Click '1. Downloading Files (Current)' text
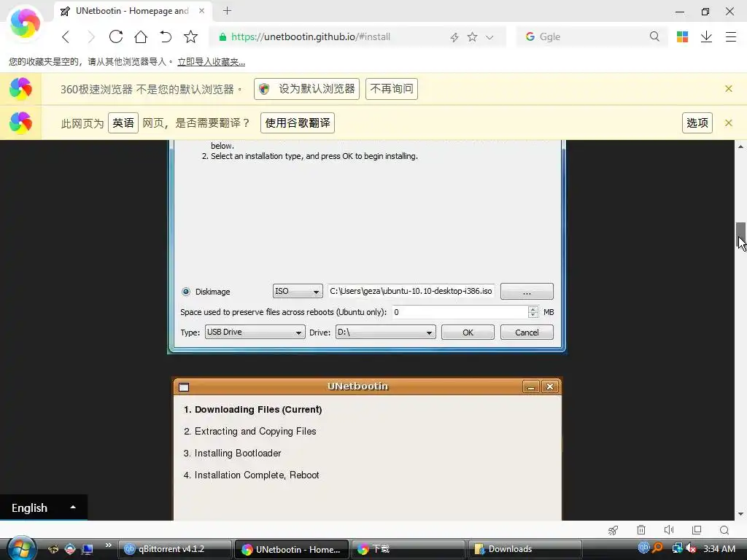 [x=253, y=410]
